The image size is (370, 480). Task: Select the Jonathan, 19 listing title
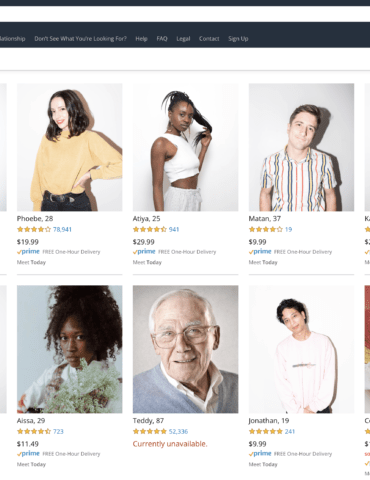coord(269,421)
